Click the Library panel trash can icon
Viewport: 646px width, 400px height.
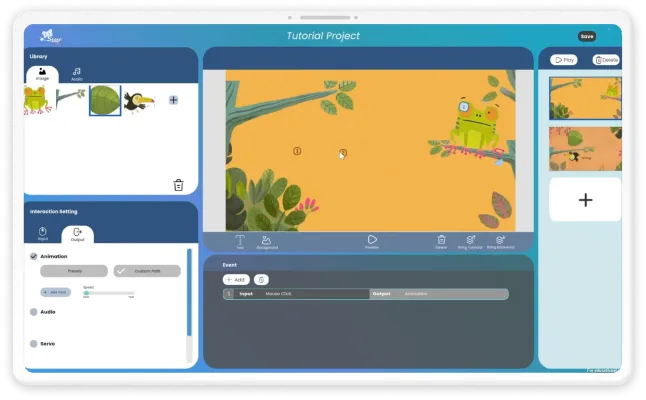(x=178, y=185)
